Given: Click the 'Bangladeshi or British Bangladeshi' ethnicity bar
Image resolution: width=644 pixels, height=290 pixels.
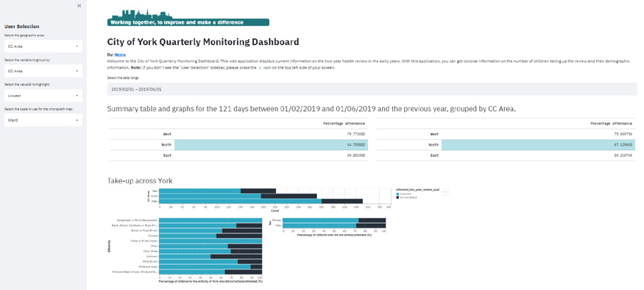Looking at the screenshot, I should pyautogui.click(x=210, y=220).
